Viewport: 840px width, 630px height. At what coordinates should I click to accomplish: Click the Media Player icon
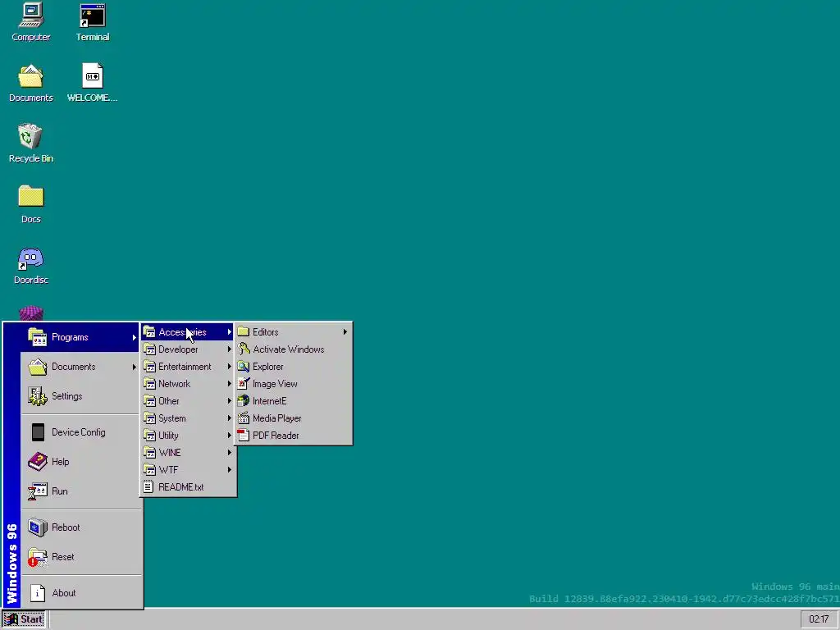(244, 418)
